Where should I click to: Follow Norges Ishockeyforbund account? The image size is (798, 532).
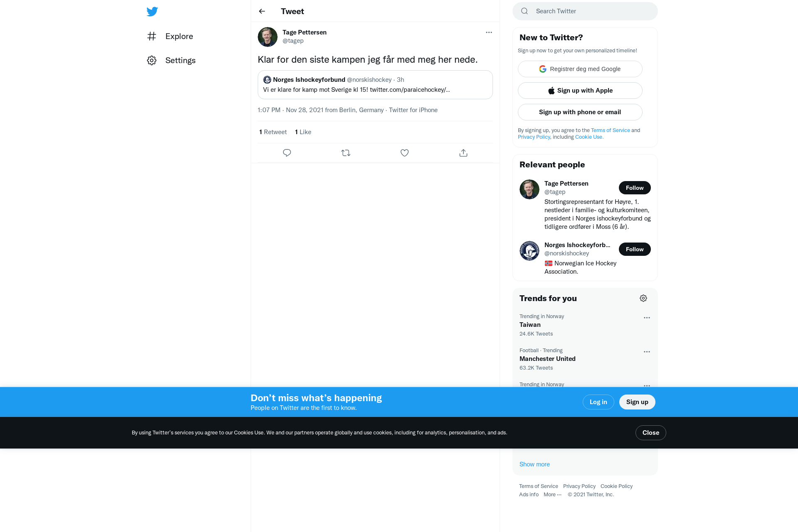point(635,249)
